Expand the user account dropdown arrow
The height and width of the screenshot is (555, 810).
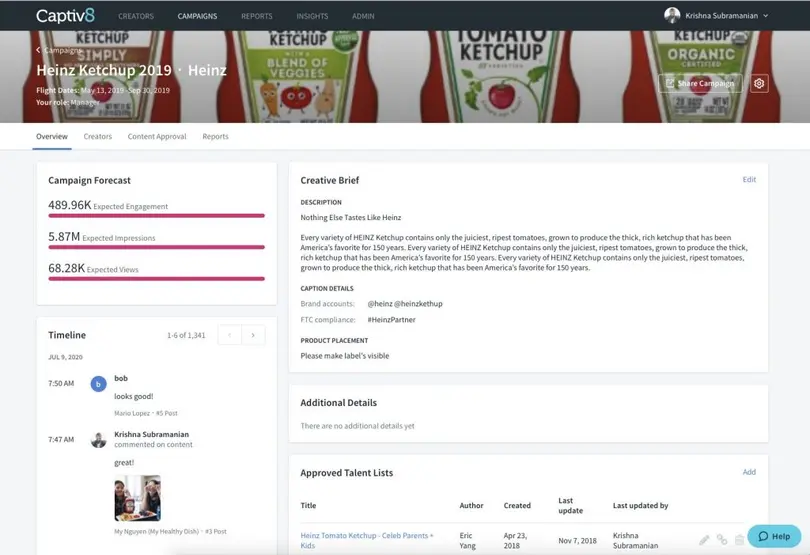click(x=766, y=16)
